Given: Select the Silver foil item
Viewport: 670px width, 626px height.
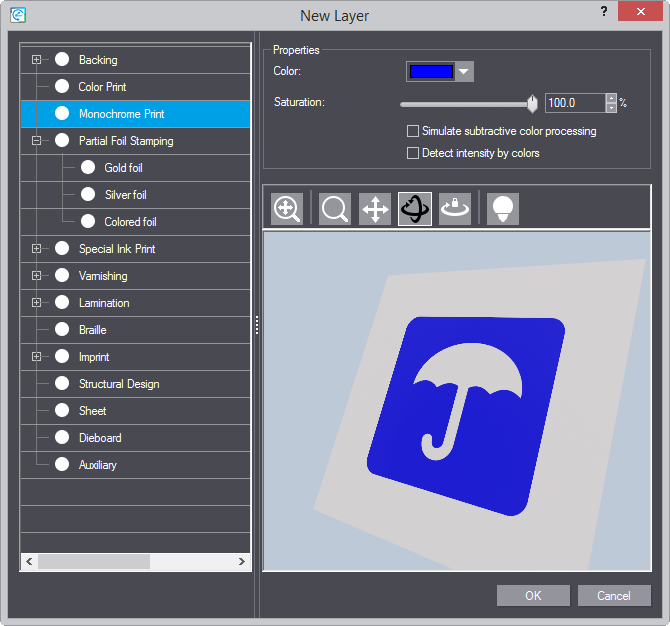Looking at the screenshot, I should (135, 195).
